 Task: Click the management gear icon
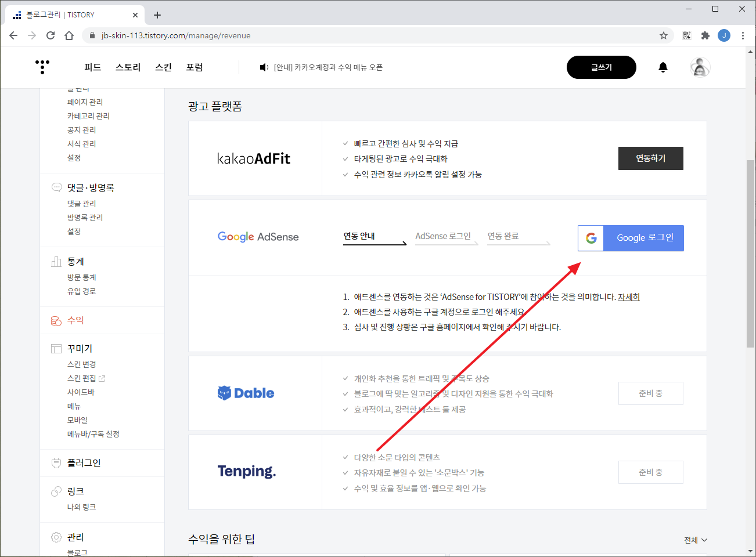pyautogui.click(x=56, y=537)
